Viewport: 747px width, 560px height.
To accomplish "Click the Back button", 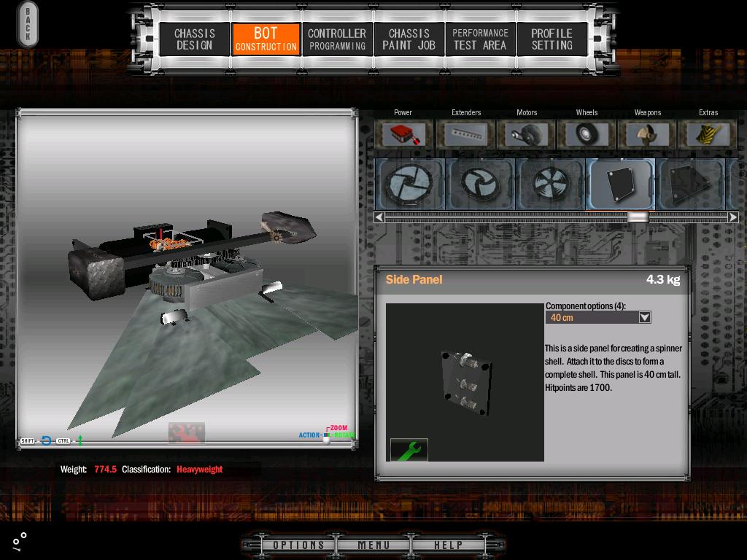I will 28,24.
